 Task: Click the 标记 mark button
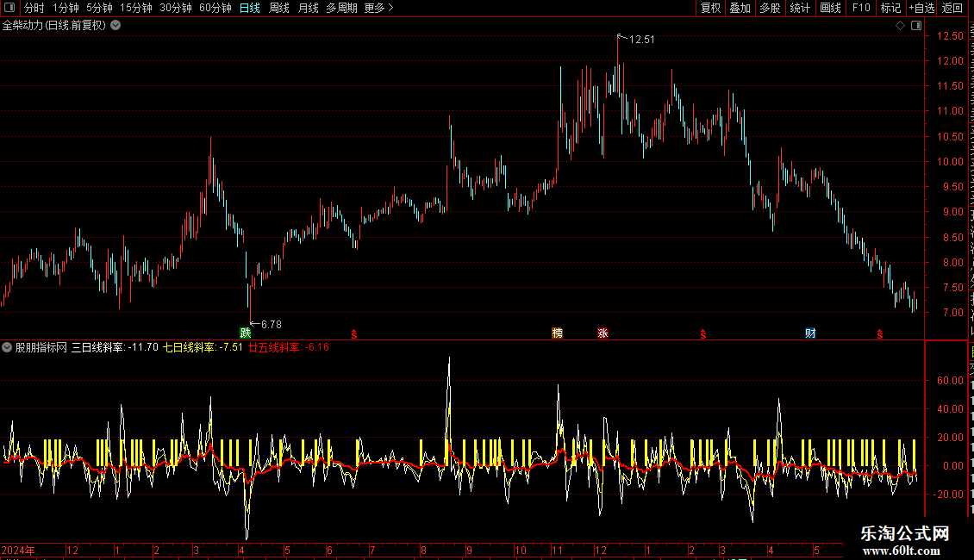tap(890, 8)
